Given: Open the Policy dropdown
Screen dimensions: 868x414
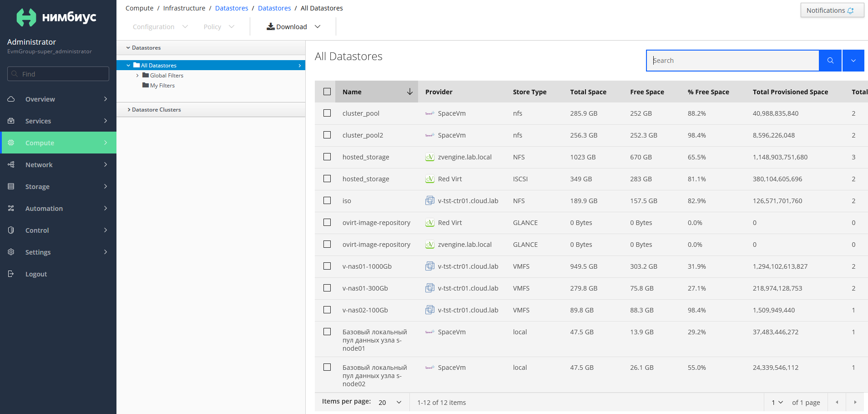Looking at the screenshot, I should 219,27.
